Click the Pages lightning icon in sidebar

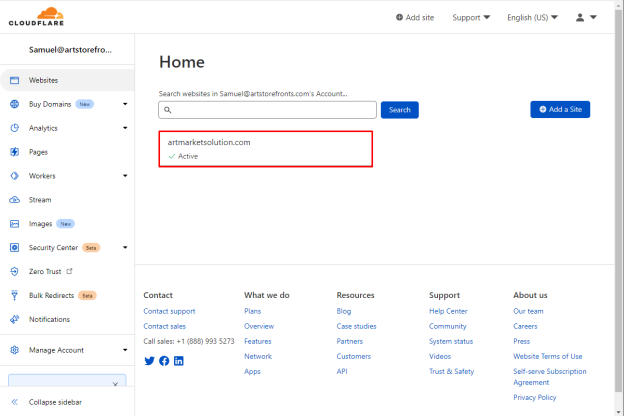(15, 152)
